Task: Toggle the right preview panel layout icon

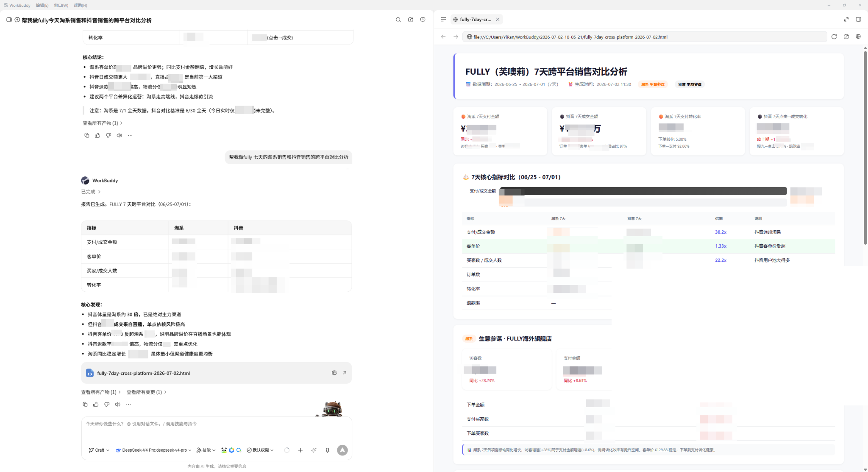Action: coord(858,20)
